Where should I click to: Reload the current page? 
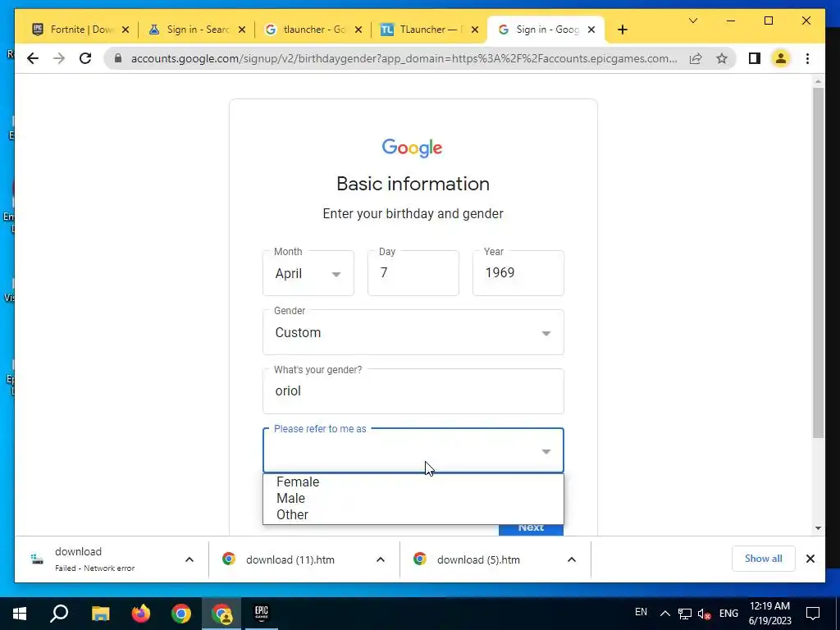coord(85,58)
